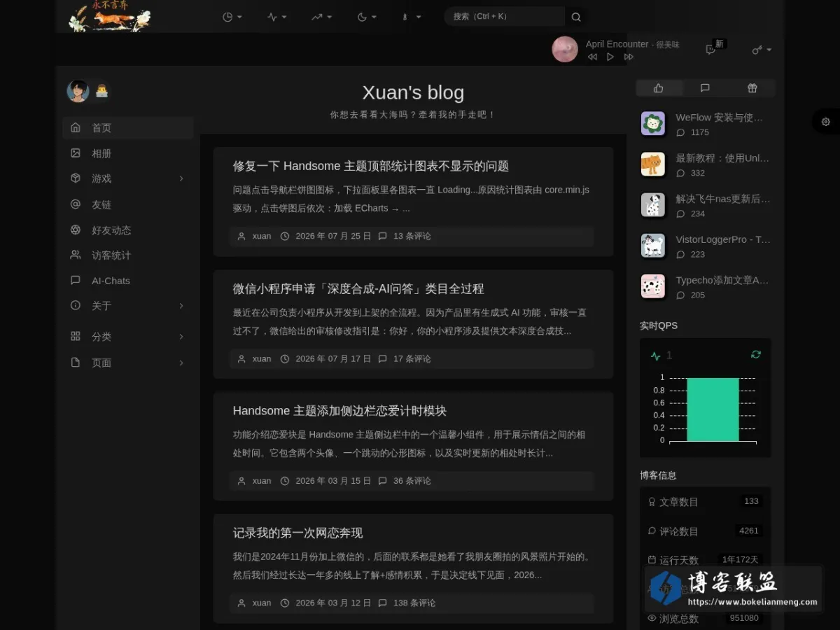Focus the search box (Ctrl + K)
Viewport: 840px width, 630px height.
pos(504,16)
